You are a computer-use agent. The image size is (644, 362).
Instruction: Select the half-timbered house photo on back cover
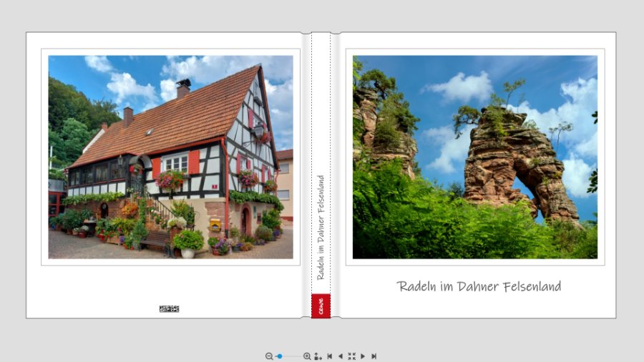click(x=171, y=157)
